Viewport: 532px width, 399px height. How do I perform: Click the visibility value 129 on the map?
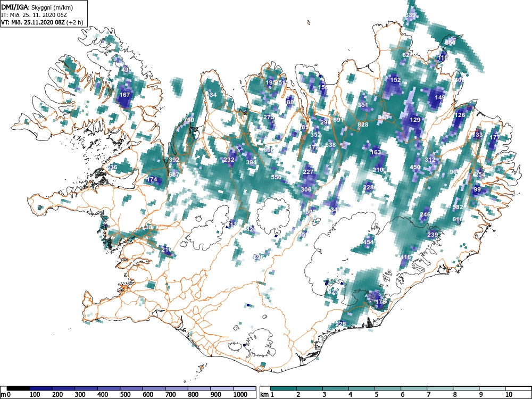[x=415, y=120]
